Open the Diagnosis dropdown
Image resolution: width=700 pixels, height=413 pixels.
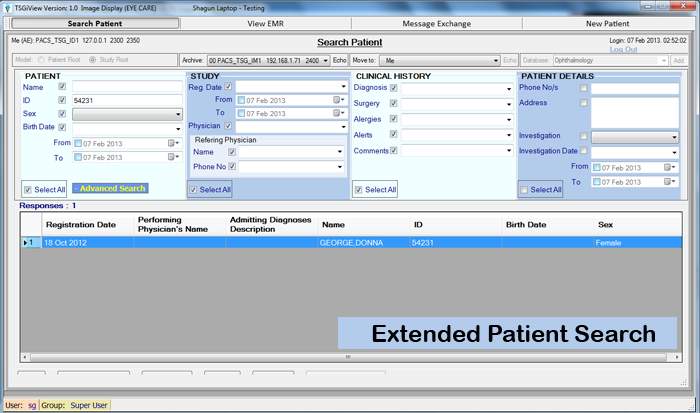point(457,89)
